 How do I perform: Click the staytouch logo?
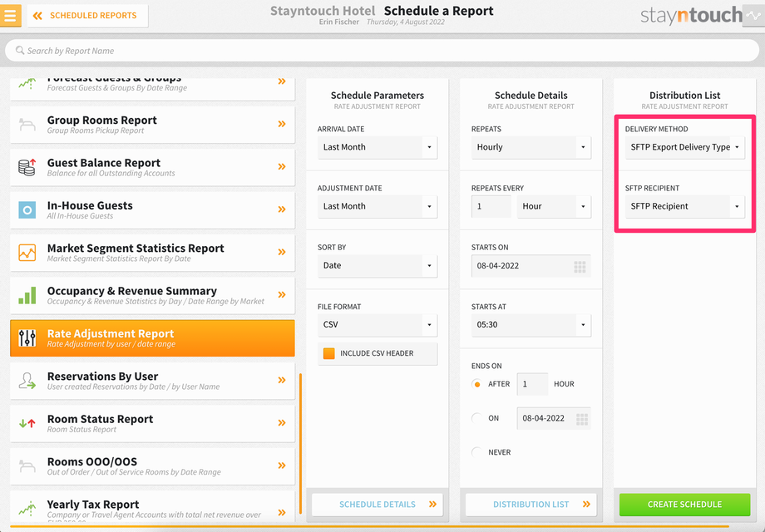click(691, 16)
